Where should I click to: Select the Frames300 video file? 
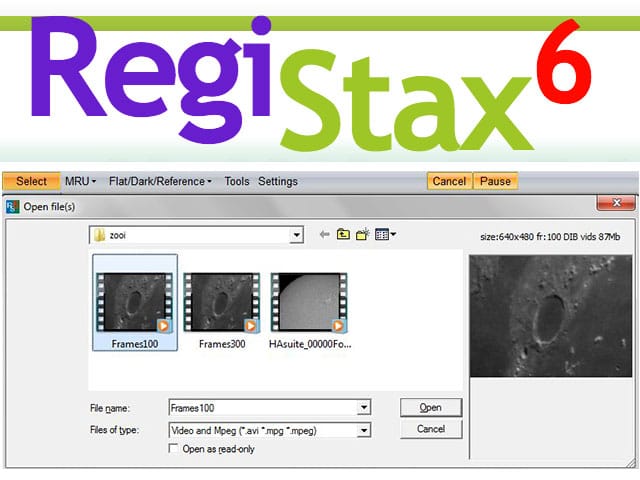(222, 303)
